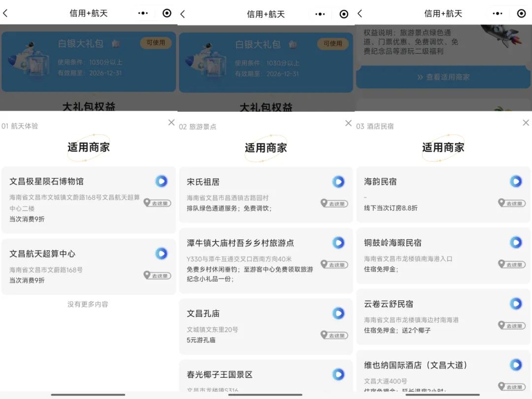Select 云卷云舒民宿 merchant name

click(389, 304)
